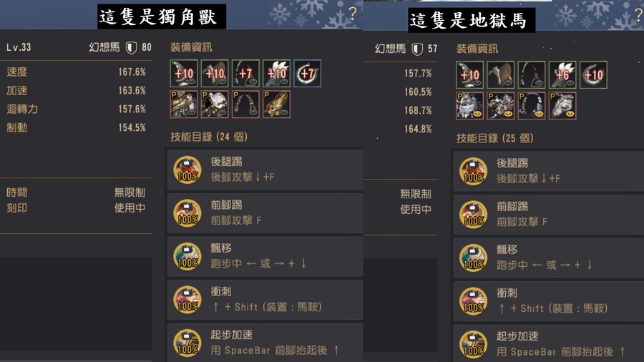Select the unicorn's golden pearl saddle icon
The height and width of the screenshot is (362, 644).
[x=276, y=104]
